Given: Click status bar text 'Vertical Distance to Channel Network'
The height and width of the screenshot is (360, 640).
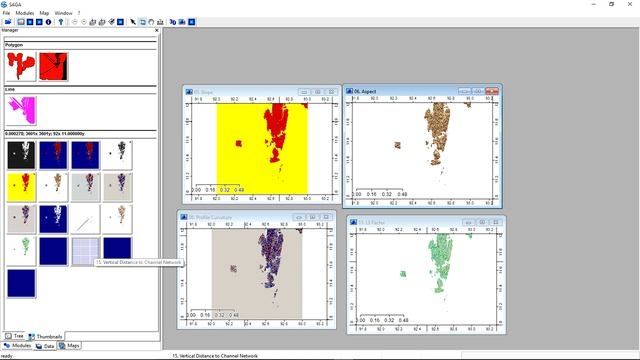Looking at the screenshot, I should click(215, 356).
